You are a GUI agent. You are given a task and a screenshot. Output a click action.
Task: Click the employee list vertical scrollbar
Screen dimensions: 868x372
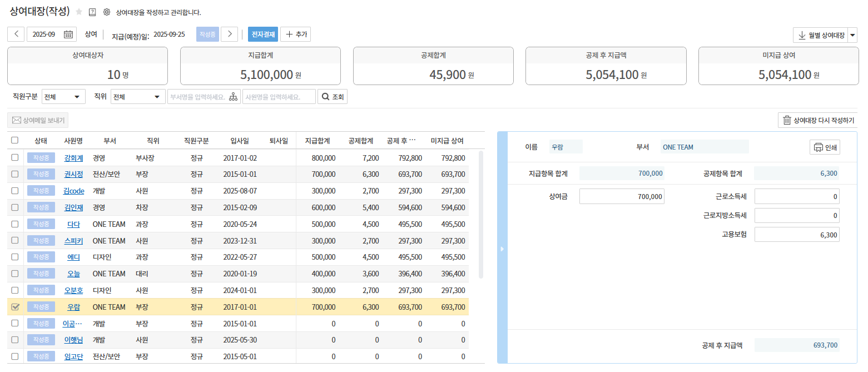point(481,214)
